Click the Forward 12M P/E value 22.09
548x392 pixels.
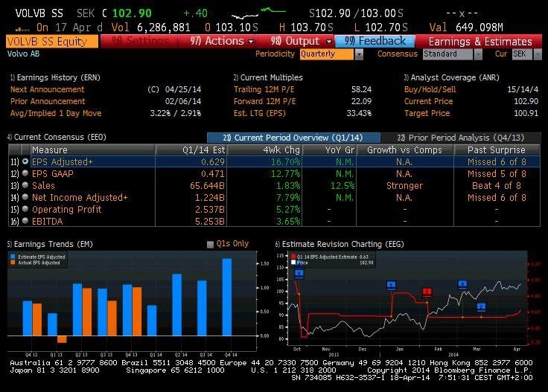361,101
